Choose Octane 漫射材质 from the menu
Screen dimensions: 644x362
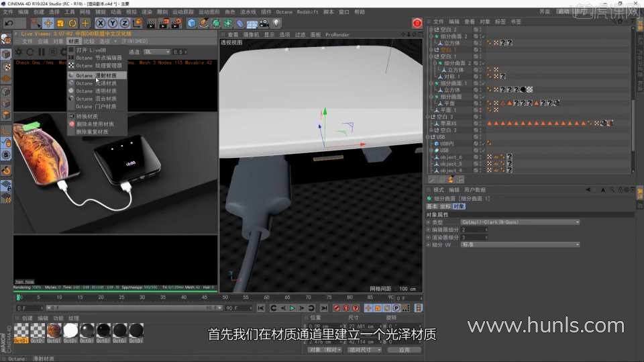click(x=97, y=76)
